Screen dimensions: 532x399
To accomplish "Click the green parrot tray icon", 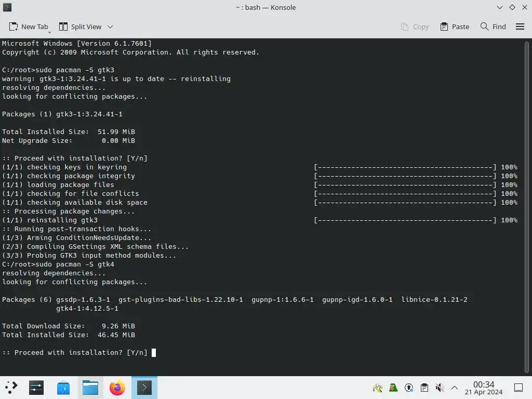I will [x=393, y=388].
